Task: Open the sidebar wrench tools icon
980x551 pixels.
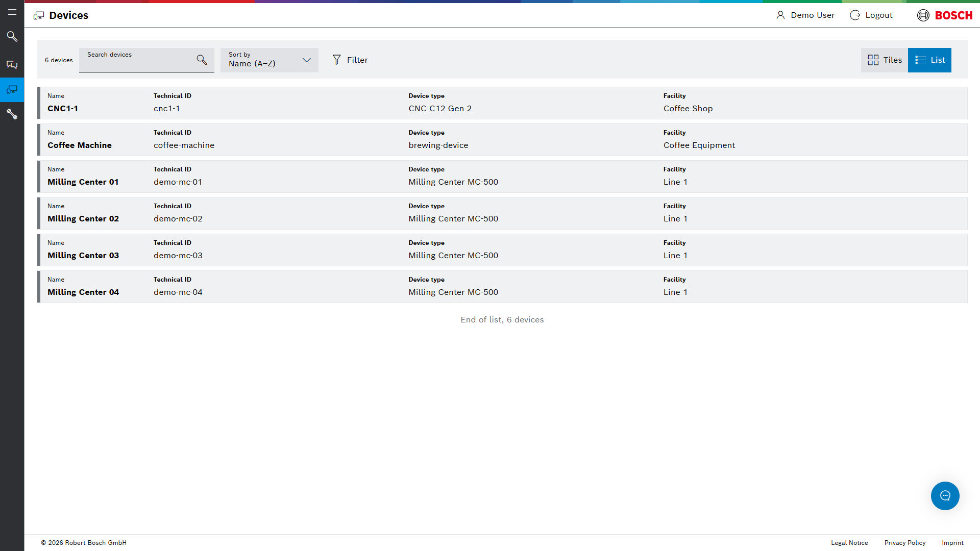Action: pyautogui.click(x=12, y=114)
